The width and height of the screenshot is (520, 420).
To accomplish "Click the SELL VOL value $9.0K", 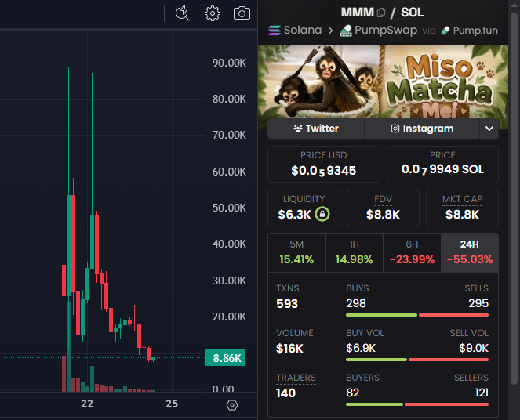I will tap(474, 348).
